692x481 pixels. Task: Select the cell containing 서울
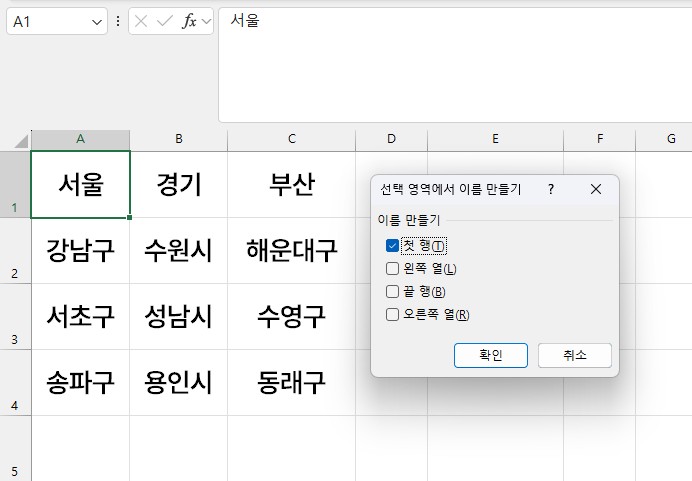[80, 184]
